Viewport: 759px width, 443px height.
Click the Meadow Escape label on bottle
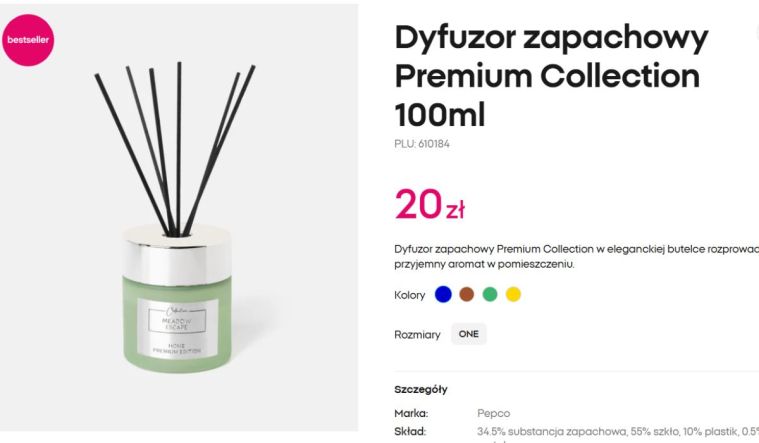click(x=177, y=324)
